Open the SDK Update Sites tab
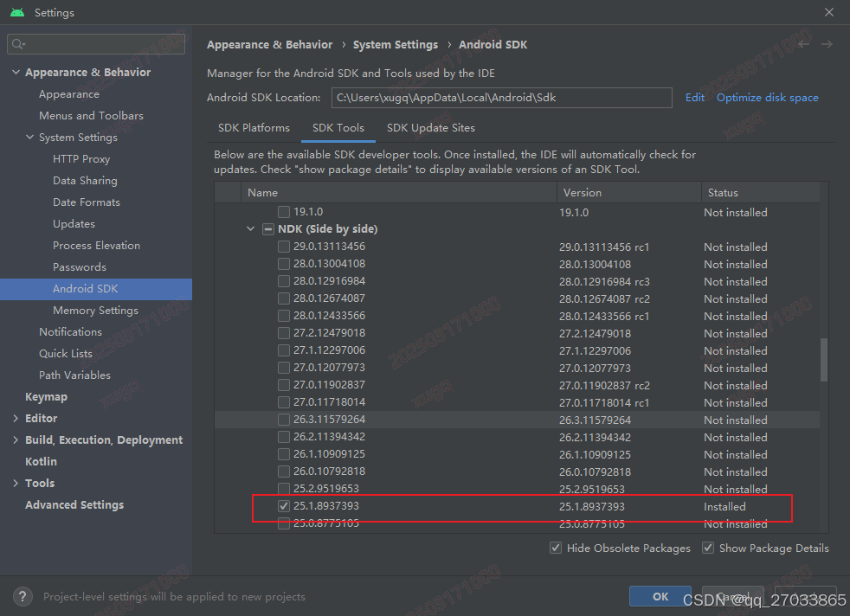 [430, 127]
